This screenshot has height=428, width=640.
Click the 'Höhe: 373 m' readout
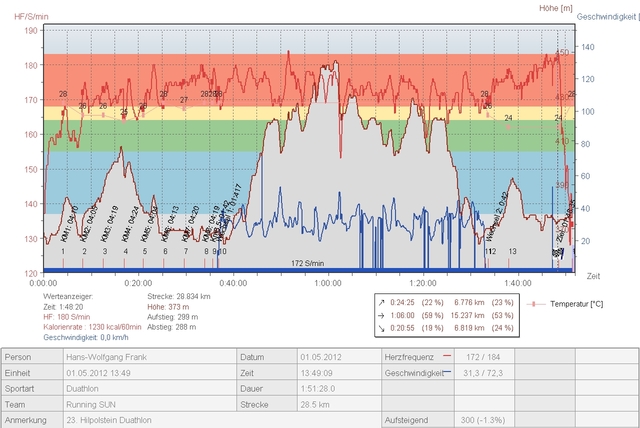[x=168, y=307]
